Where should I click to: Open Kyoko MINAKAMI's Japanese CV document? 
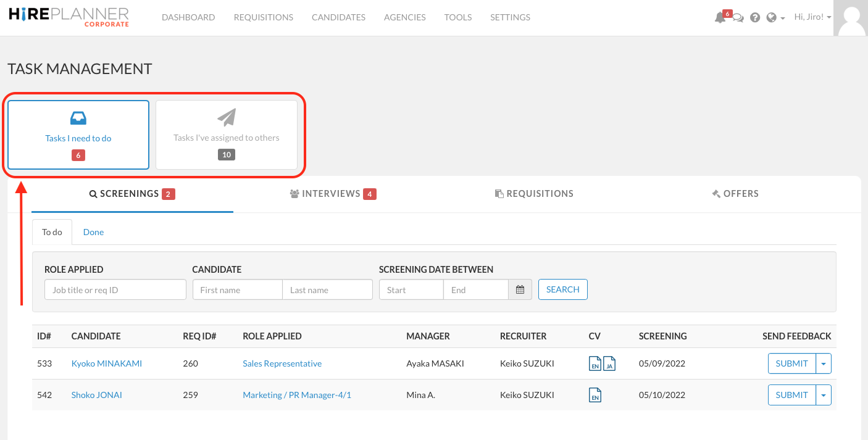click(609, 363)
